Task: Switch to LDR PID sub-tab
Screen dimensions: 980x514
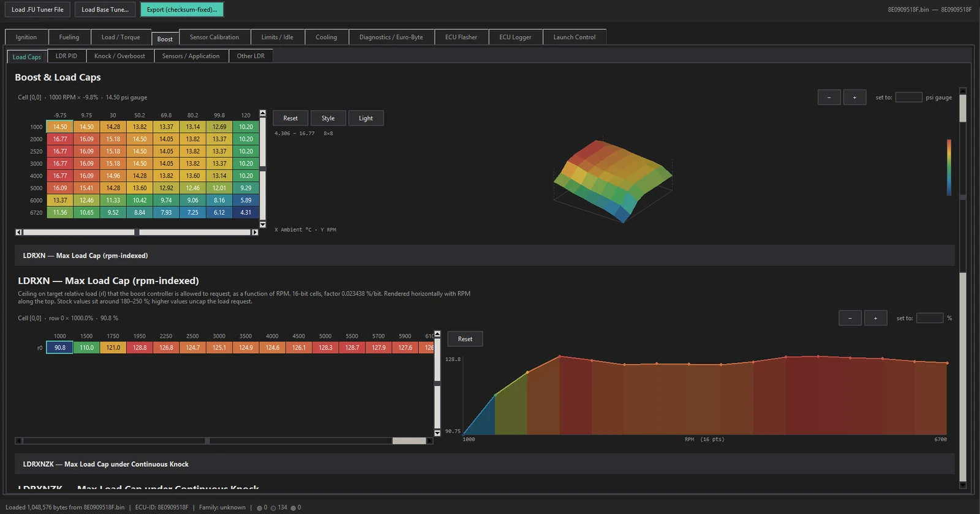Action: (x=66, y=56)
